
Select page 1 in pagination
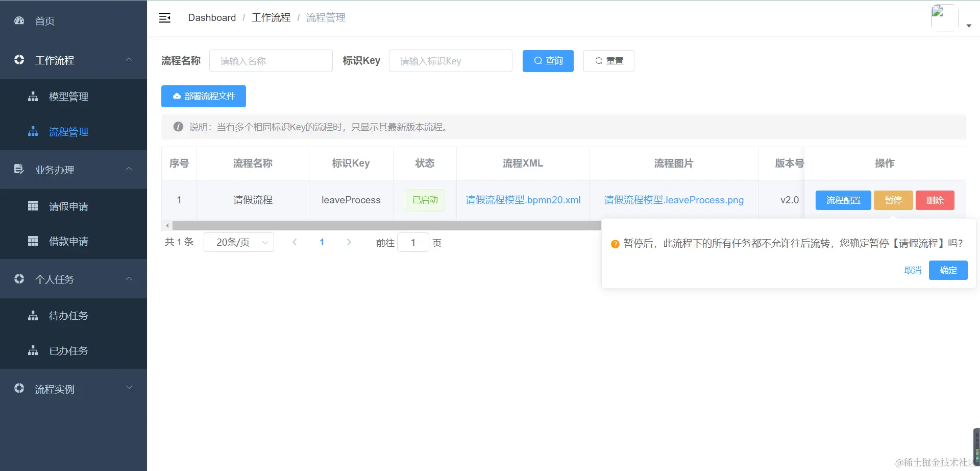point(322,242)
